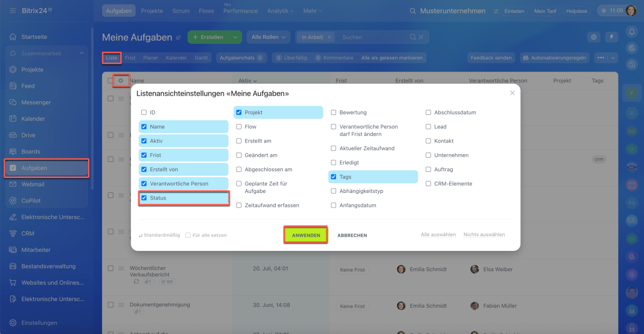Click the notifications bell icon
Viewport: 644px width, 334px height.
[x=631, y=31]
